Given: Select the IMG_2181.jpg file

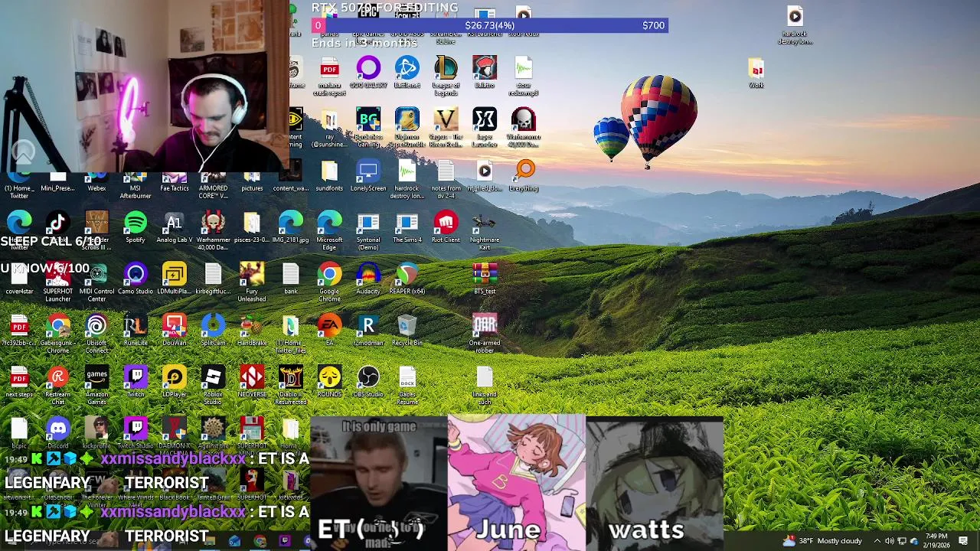Looking at the screenshot, I should [291, 228].
